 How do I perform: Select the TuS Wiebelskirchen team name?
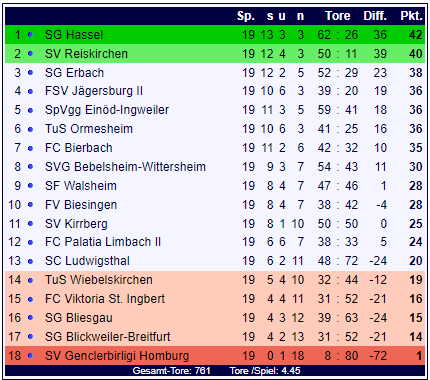pyautogui.click(x=99, y=280)
